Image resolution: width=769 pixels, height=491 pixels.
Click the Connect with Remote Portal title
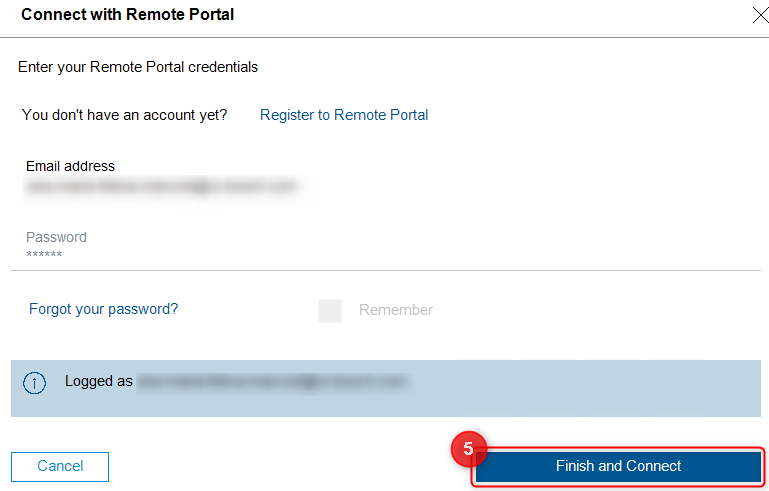click(127, 15)
